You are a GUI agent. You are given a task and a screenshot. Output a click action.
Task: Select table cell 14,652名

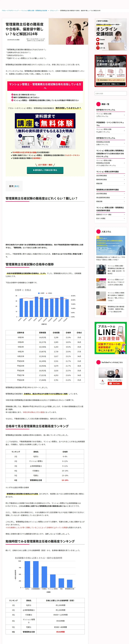(x=42, y=337)
